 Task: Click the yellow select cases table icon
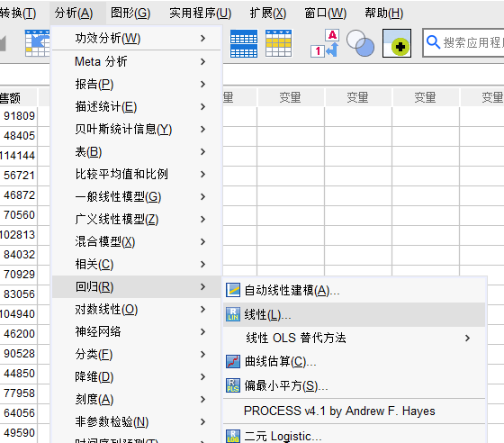click(x=279, y=43)
